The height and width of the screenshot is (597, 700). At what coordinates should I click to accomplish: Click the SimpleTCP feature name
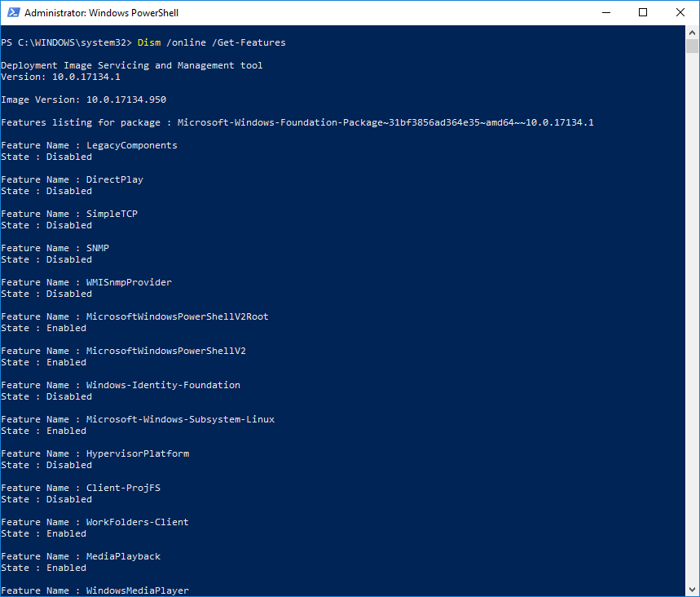112,214
